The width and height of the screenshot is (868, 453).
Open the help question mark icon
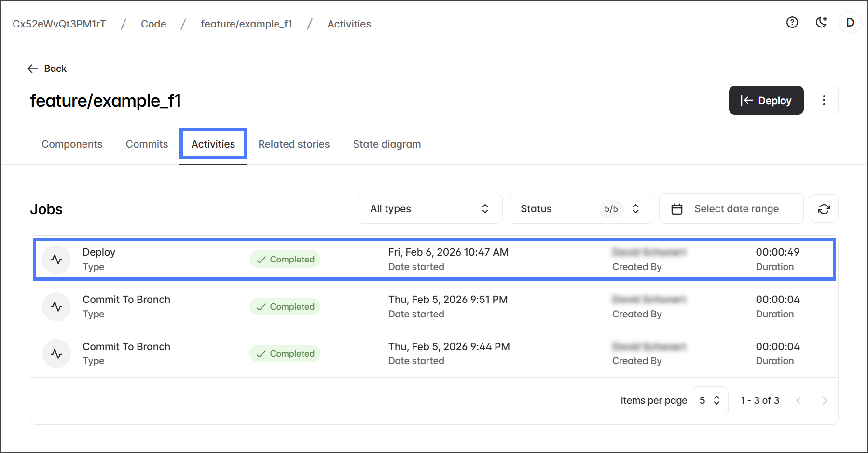(792, 22)
